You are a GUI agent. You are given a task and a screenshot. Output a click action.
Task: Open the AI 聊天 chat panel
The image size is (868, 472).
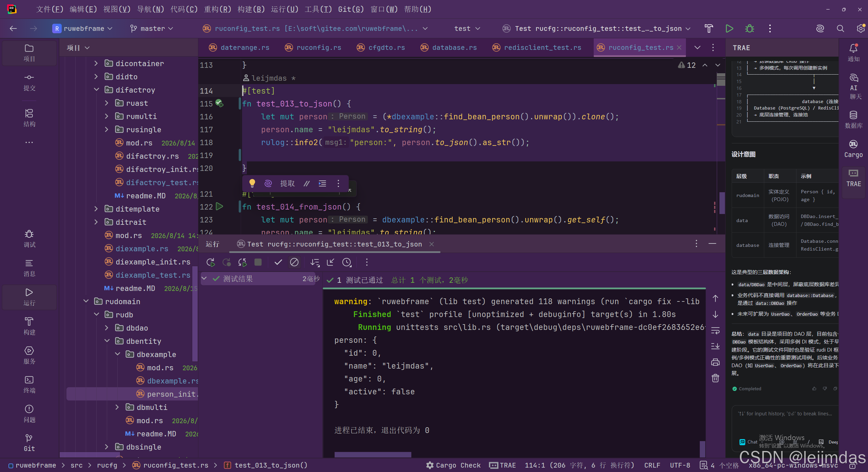[853, 86]
